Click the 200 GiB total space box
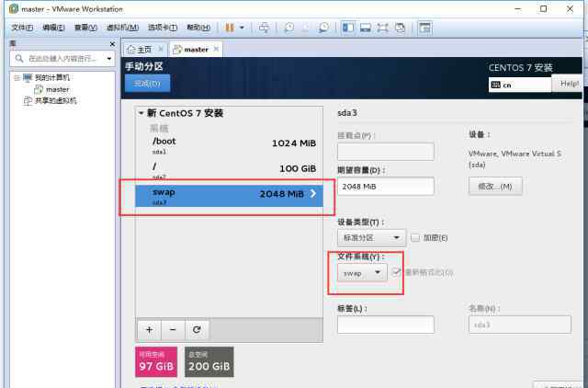 point(209,361)
